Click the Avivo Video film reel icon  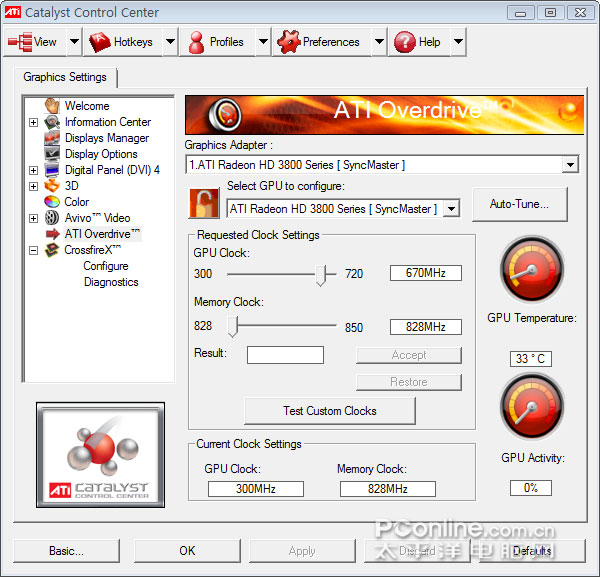point(52,218)
